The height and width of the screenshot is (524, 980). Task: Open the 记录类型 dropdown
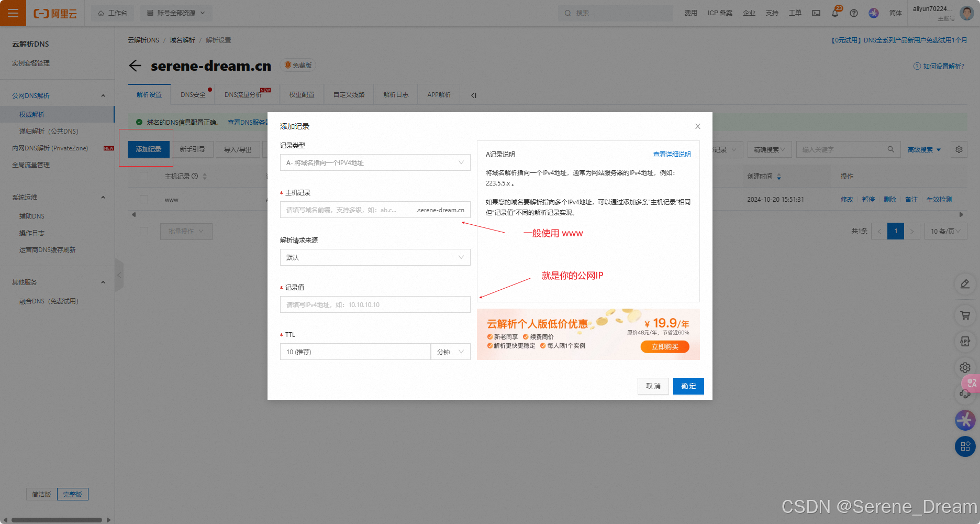(375, 162)
